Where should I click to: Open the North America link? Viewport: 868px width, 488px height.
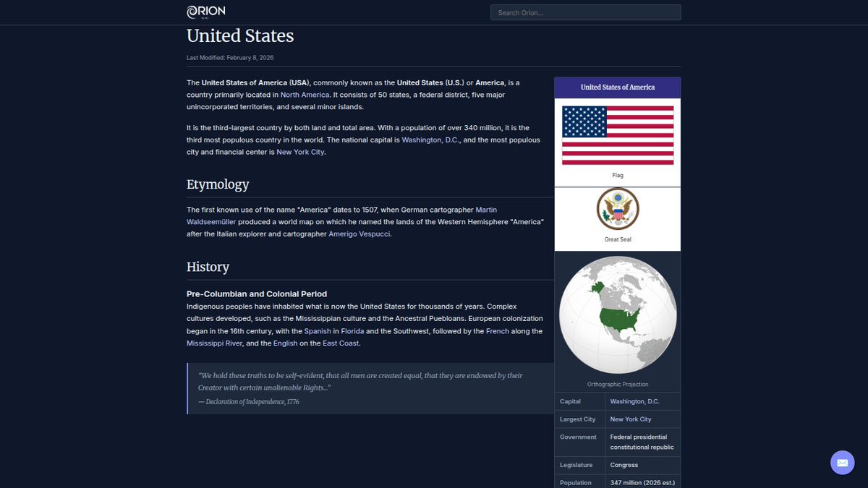(305, 95)
